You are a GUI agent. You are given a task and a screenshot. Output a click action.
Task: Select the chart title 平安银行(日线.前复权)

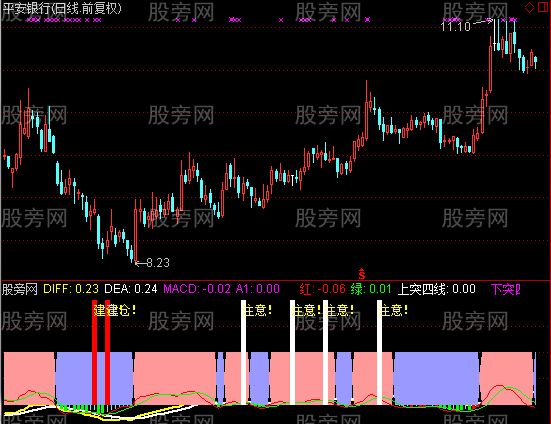tap(62, 8)
